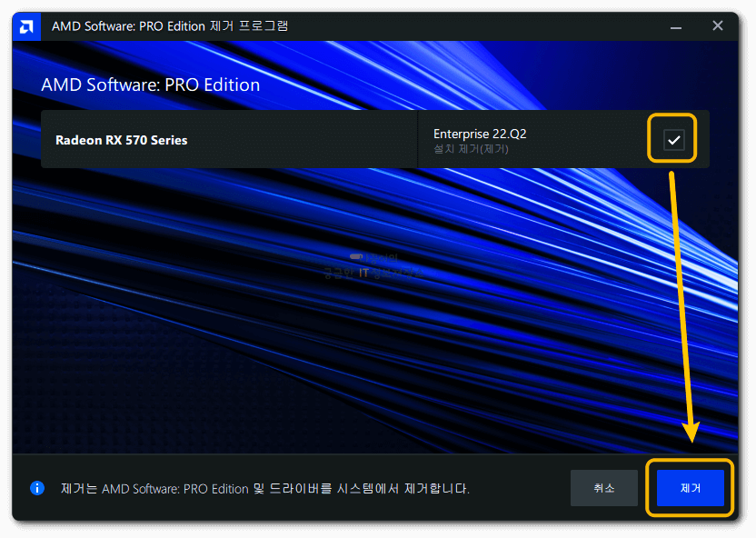Click the 설치 제거(제거) status text
Screen dimensions: 756x538
click(x=471, y=149)
